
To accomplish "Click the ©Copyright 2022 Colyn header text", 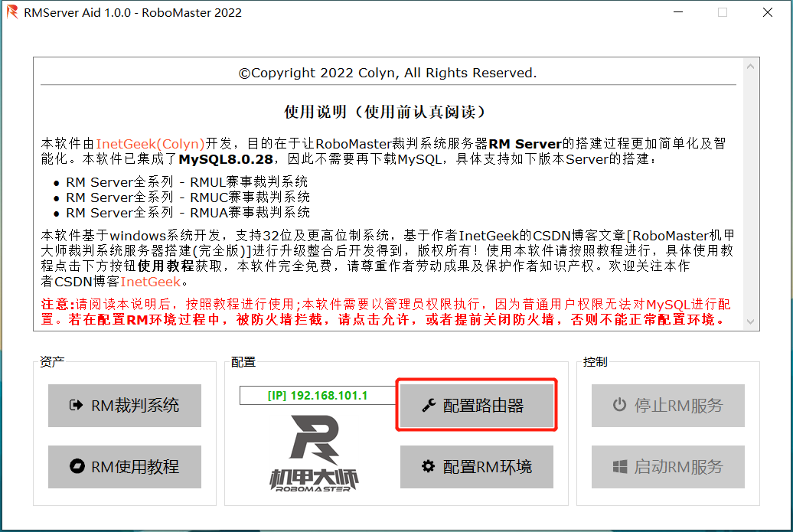I will pyautogui.click(x=388, y=73).
